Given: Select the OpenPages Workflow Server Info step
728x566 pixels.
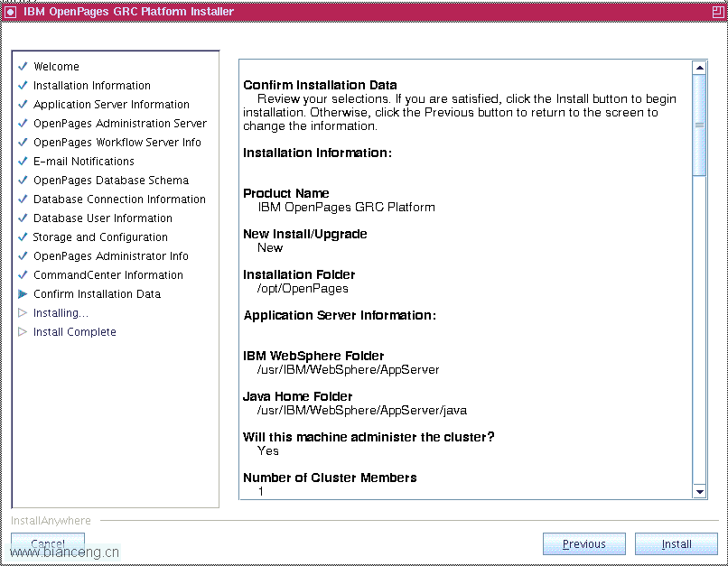Looking at the screenshot, I should point(117,143).
